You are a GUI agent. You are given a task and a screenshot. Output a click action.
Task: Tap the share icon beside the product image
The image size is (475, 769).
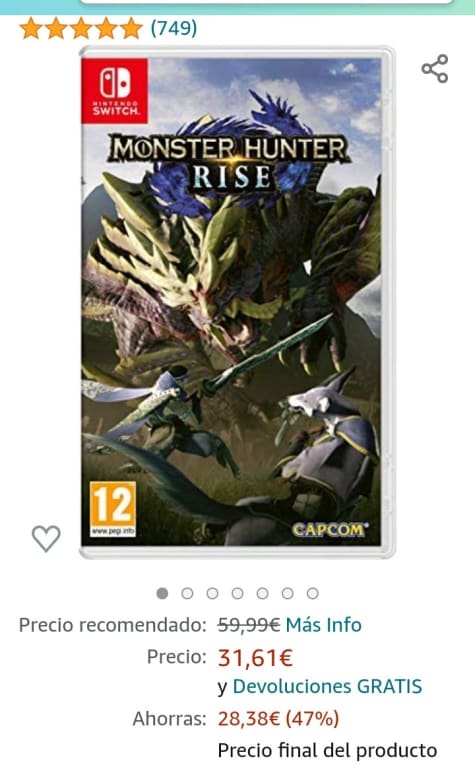[435, 69]
